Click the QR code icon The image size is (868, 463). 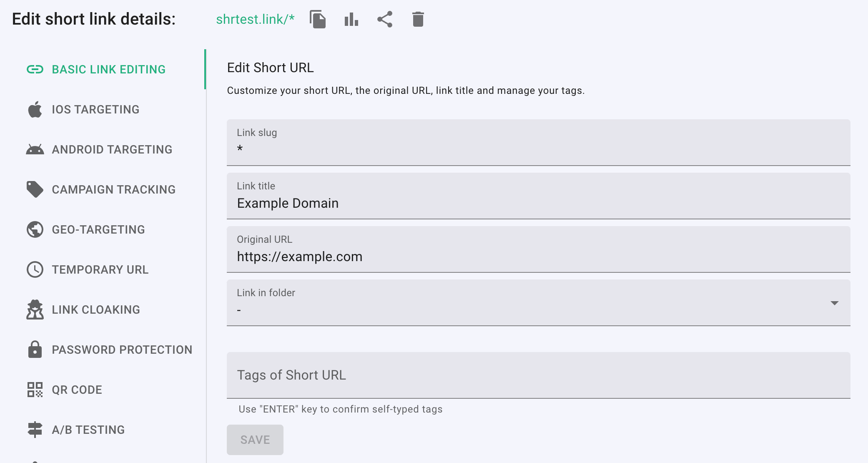click(35, 390)
